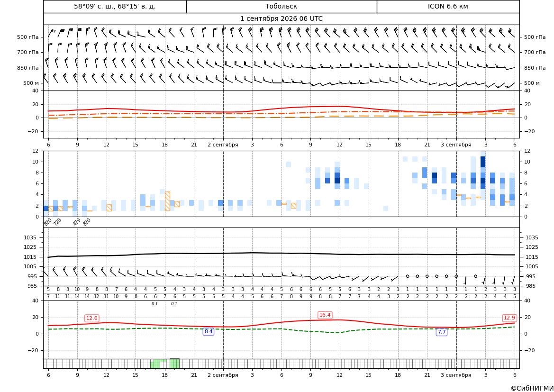554x392 pixels.
Task: Click the 479 cloud base value
Action: coord(77,222)
